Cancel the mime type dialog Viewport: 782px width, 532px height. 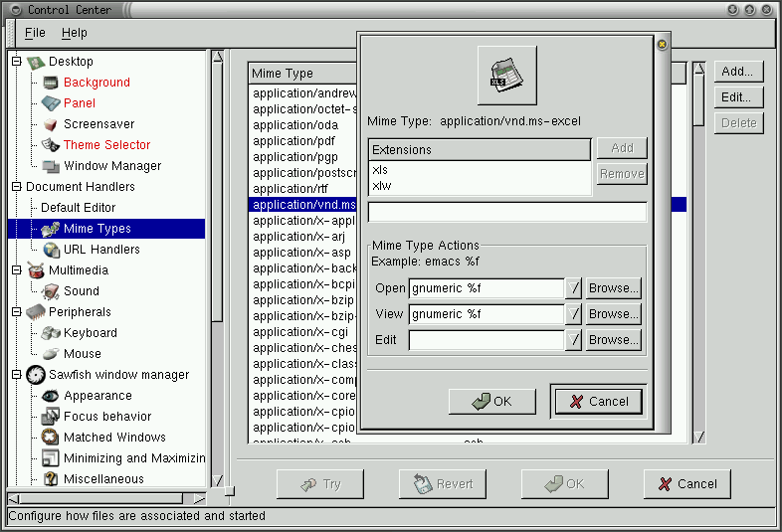(599, 402)
